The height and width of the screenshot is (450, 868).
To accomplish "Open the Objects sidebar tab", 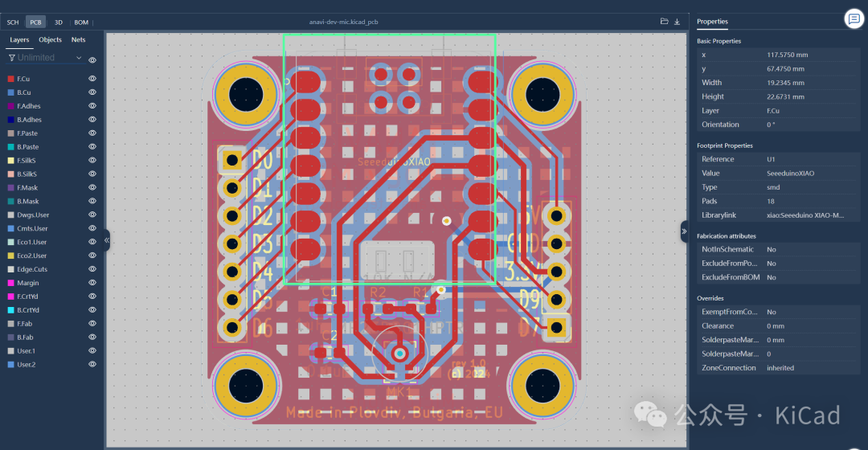I will point(50,40).
